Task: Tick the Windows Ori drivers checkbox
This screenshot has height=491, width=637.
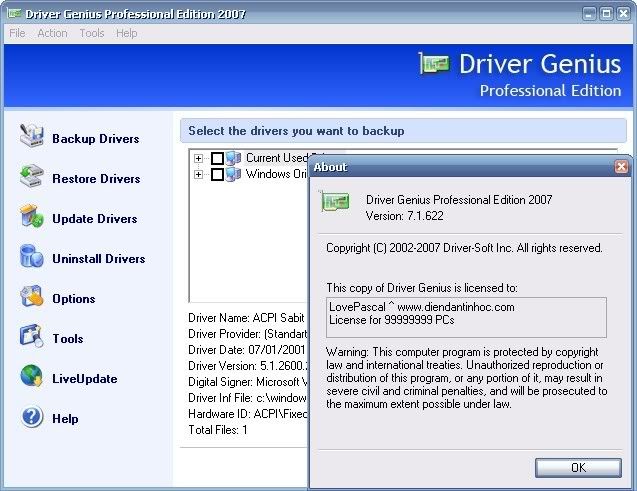Action: coord(217,174)
